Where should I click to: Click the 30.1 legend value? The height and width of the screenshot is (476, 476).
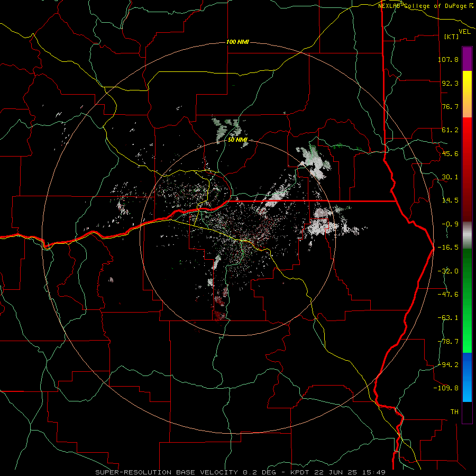pyautogui.click(x=450, y=177)
